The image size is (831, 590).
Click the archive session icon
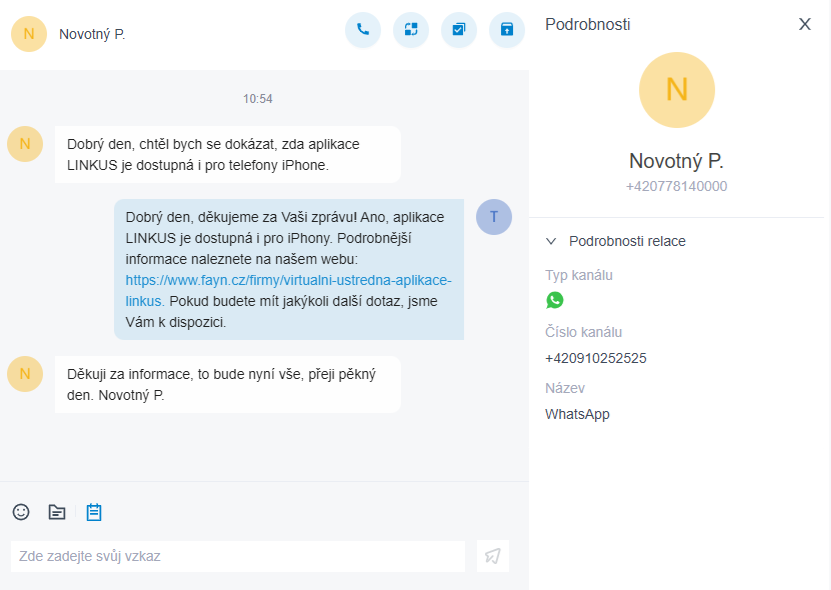(x=507, y=30)
